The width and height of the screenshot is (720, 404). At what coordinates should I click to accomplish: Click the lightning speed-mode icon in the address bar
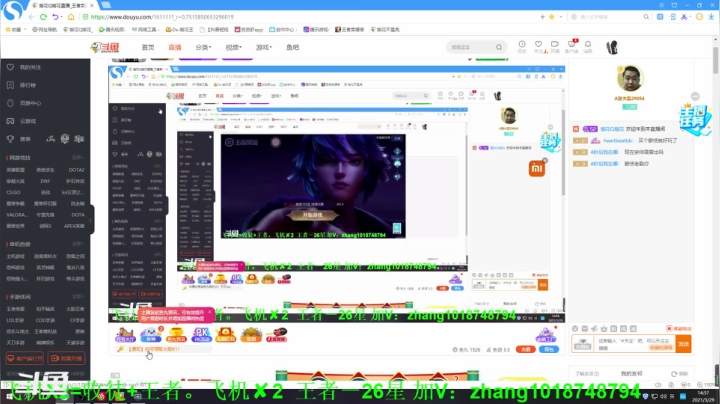click(542, 17)
